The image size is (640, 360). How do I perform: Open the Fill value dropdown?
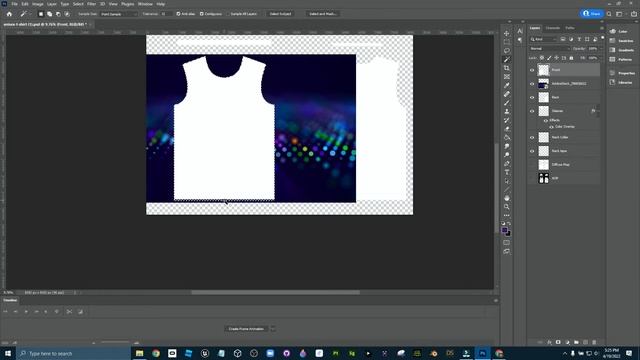point(600,58)
